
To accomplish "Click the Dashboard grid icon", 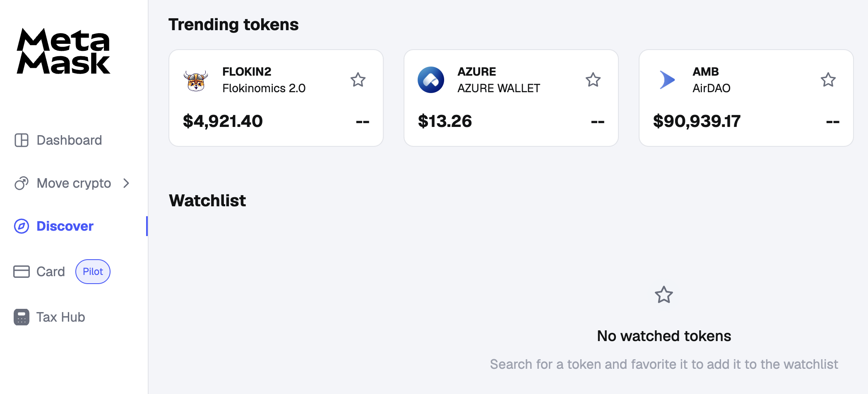I will pyautogui.click(x=22, y=140).
